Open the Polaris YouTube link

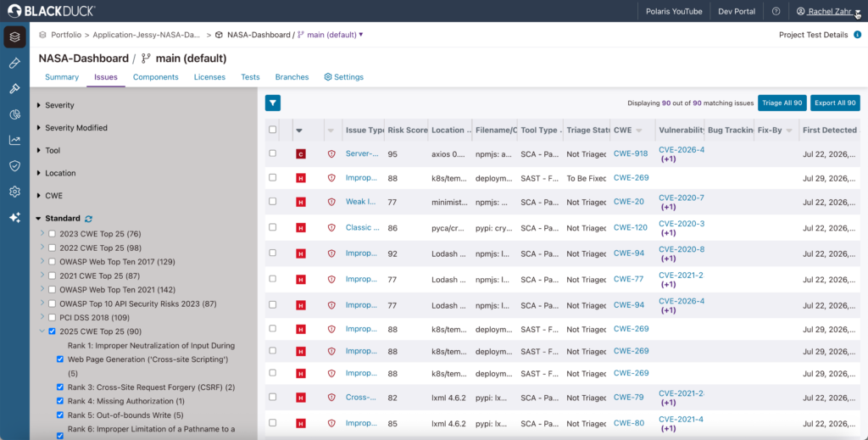click(674, 11)
